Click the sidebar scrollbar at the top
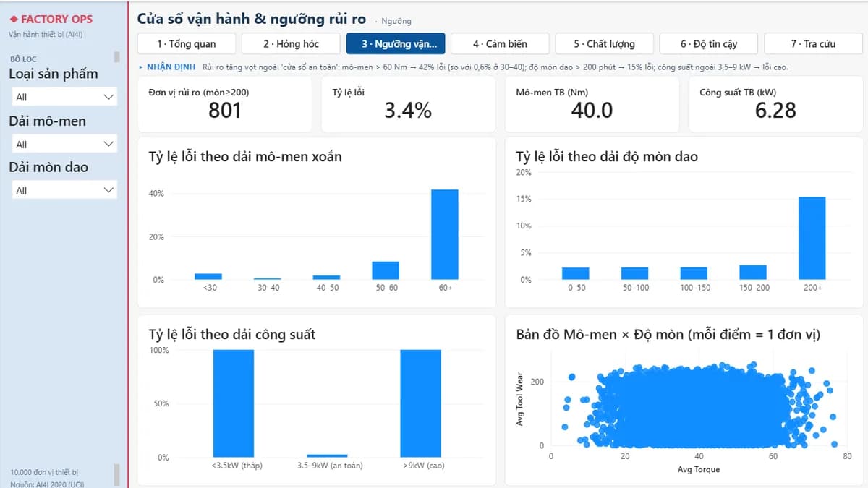The image size is (868, 488). [x=117, y=57]
